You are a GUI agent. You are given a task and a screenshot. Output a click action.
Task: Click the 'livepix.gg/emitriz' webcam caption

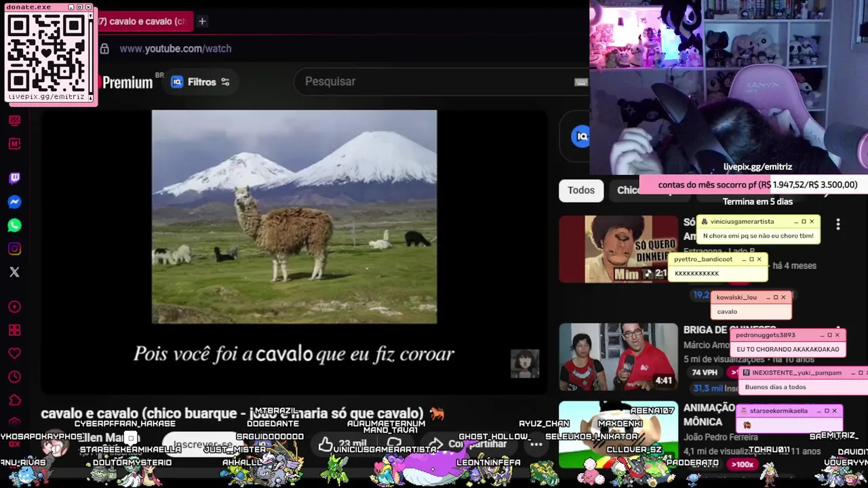(x=757, y=167)
